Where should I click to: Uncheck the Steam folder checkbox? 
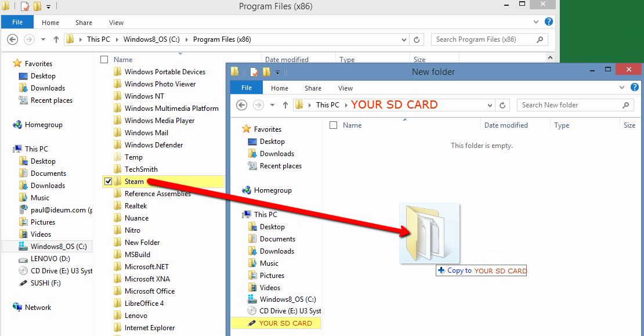[108, 181]
